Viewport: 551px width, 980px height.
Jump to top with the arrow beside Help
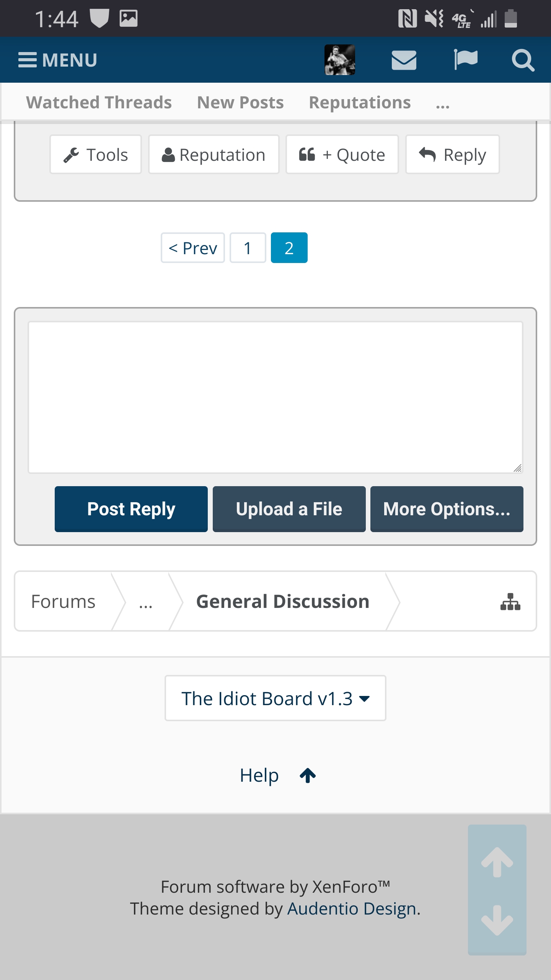click(x=308, y=776)
